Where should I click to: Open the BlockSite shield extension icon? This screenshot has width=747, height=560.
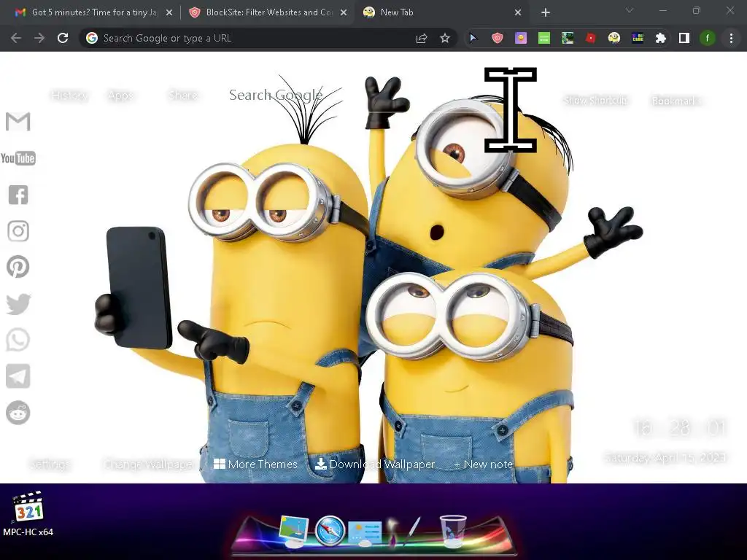click(x=497, y=38)
